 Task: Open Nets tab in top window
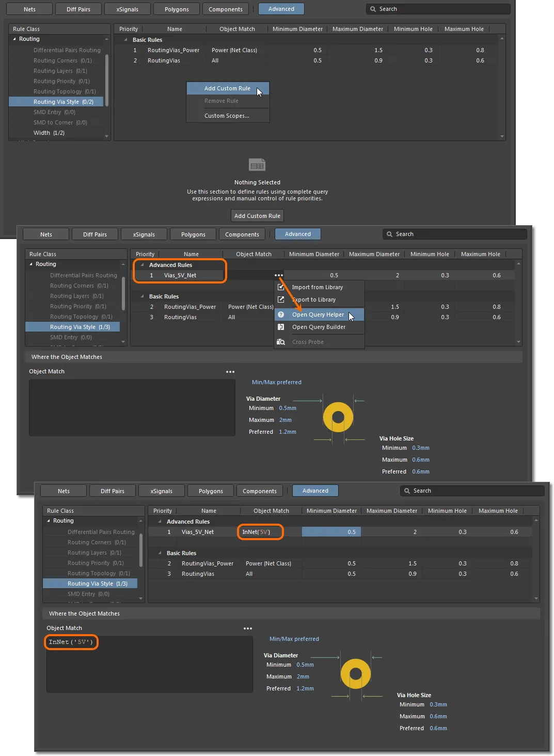point(30,9)
